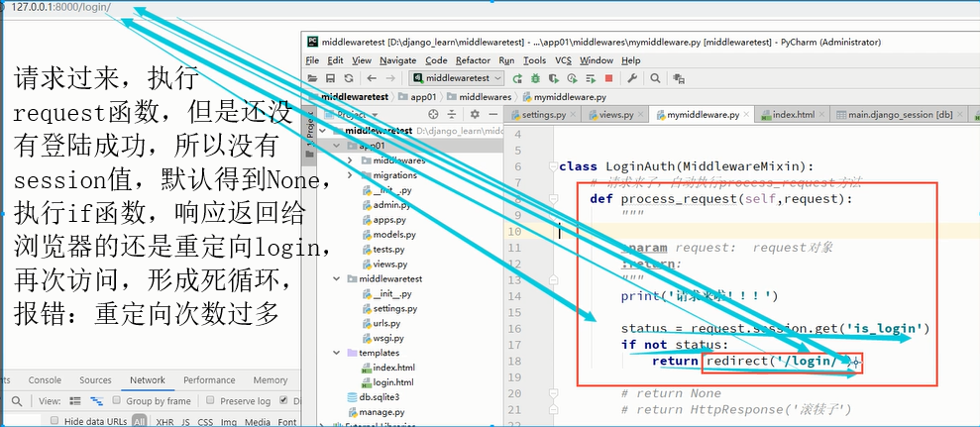Collapse the templates folder in project tree
The image size is (980, 427).
pos(338,353)
